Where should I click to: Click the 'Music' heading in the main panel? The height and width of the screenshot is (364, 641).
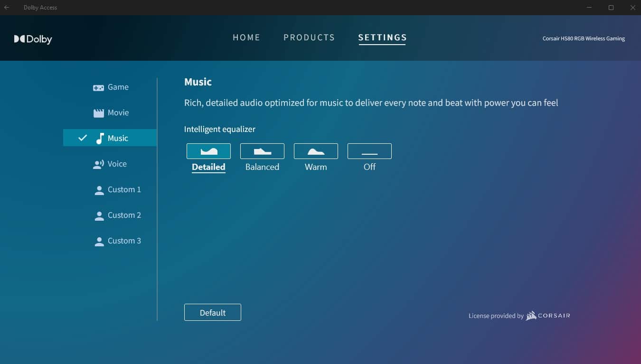[198, 82]
